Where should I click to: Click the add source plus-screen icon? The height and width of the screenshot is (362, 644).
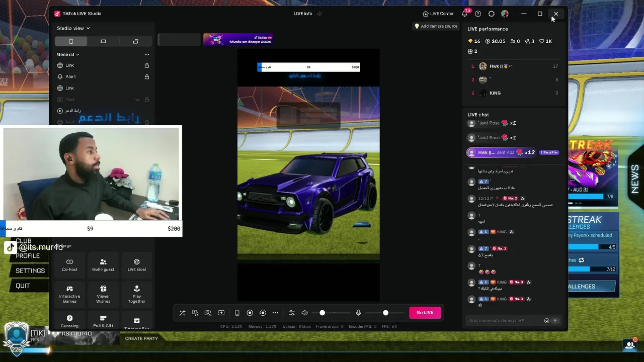coord(221,313)
